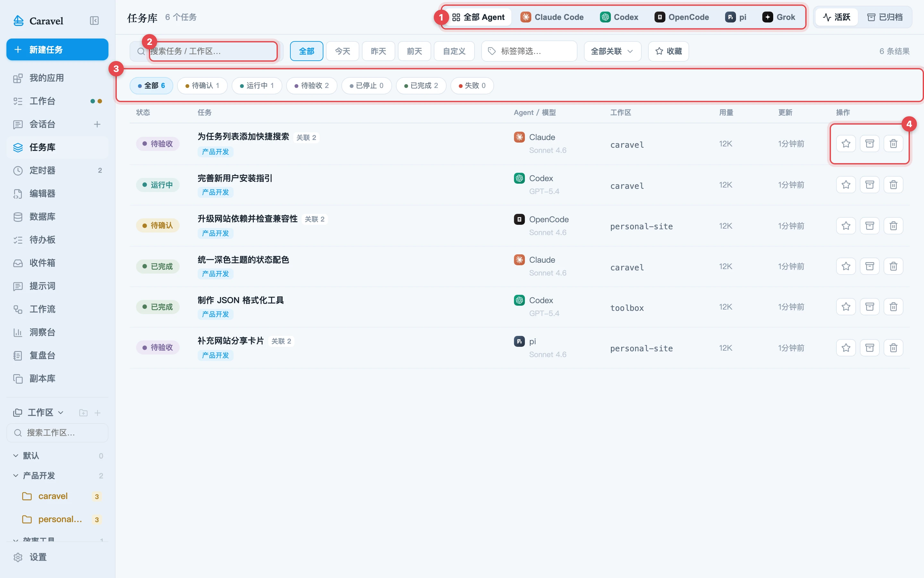
Task: Switch to the 活跃 view
Action: coord(836,17)
